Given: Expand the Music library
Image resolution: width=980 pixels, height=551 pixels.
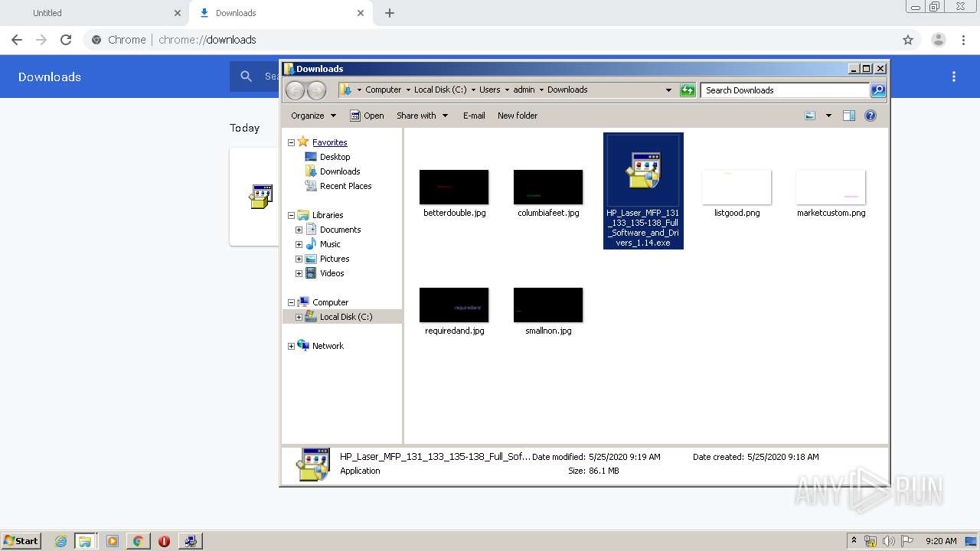Looking at the screenshot, I should coord(299,244).
